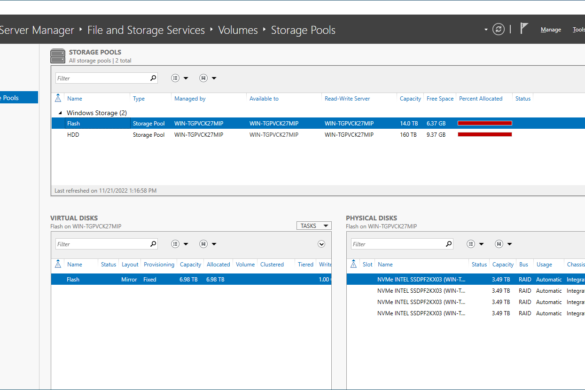Open the Manage menu

pyautogui.click(x=551, y=29)
